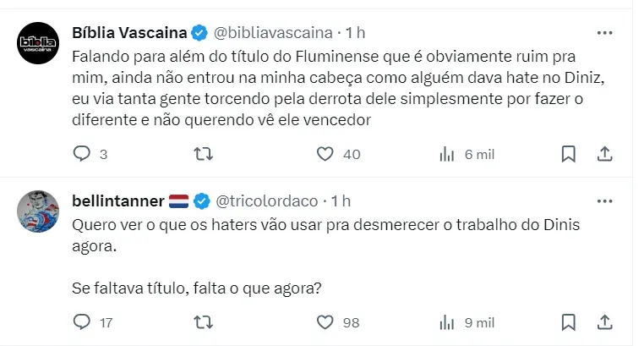644x346 pixels.
Task: Open more options for Bíblia Vascaina tweet
Action: (604, 32)
